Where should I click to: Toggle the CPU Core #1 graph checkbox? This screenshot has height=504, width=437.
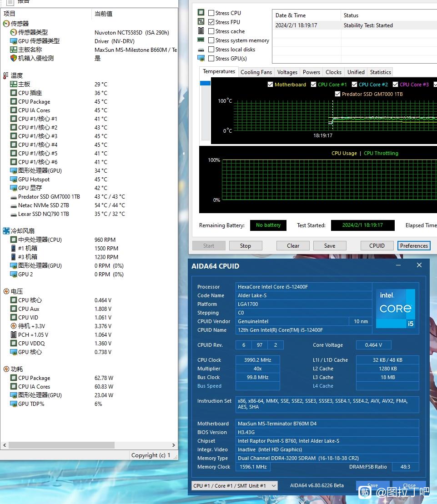tap(313, 84)
